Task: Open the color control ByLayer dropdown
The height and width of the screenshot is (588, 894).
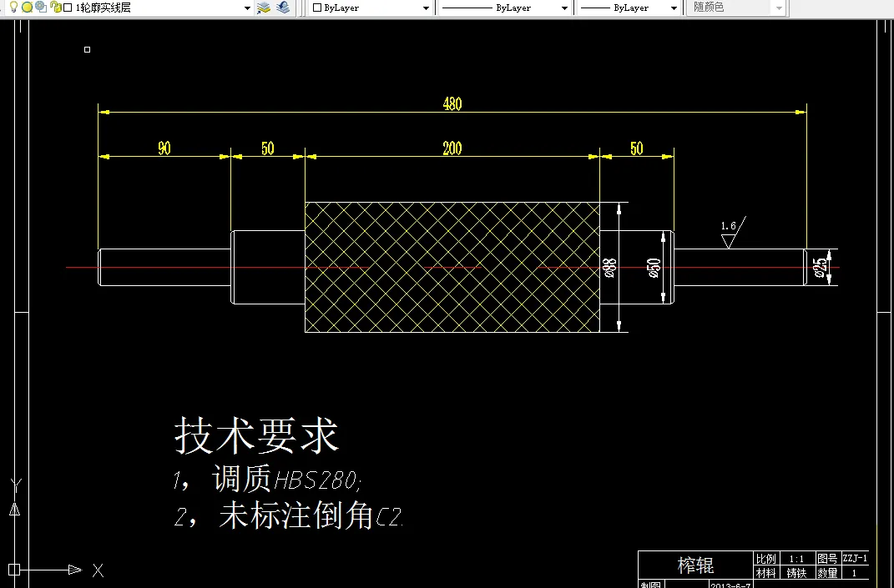Action: [x=426, y=8]
